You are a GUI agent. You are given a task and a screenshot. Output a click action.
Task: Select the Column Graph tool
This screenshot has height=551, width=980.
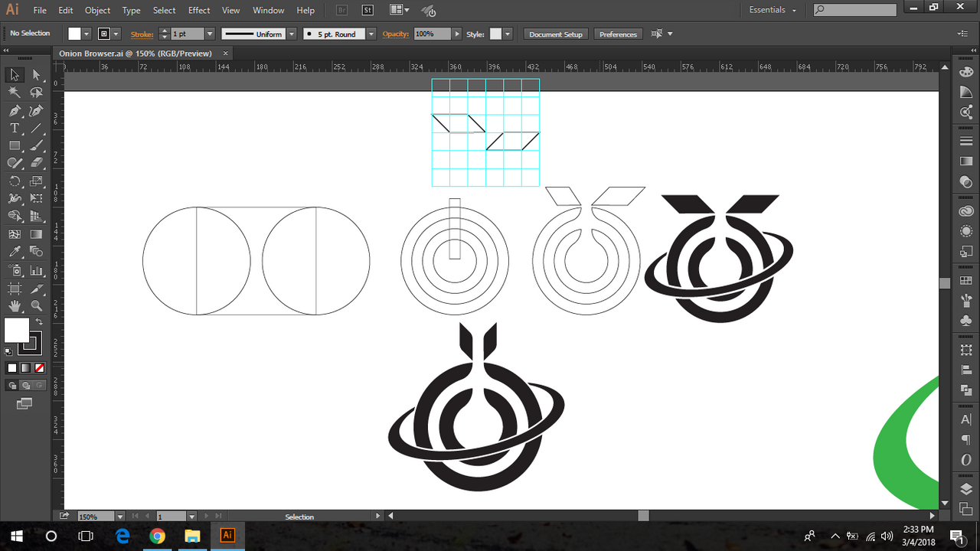tap(36, 270)
